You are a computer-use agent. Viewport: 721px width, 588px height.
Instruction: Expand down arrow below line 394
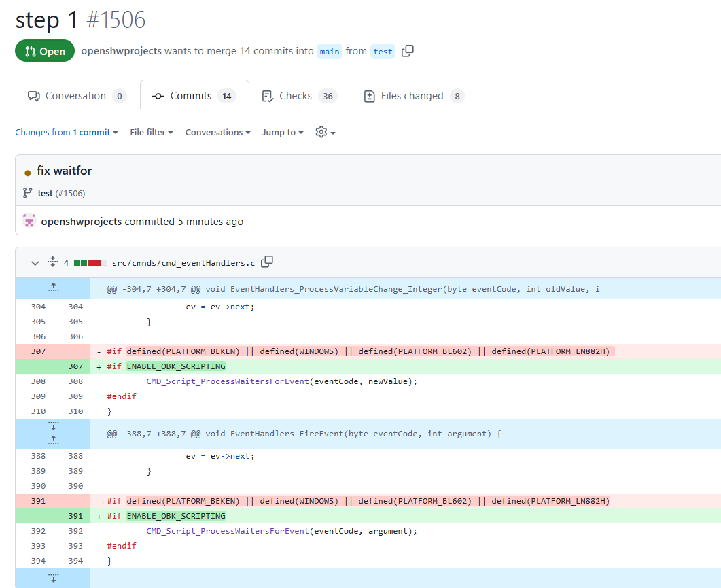(x=53, y=578)
